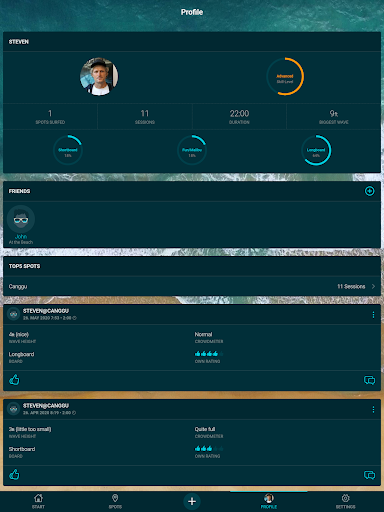The width and height of the screenshot is (384, 512).
Task: Open options menu for April session
Action: coord(373,409)
